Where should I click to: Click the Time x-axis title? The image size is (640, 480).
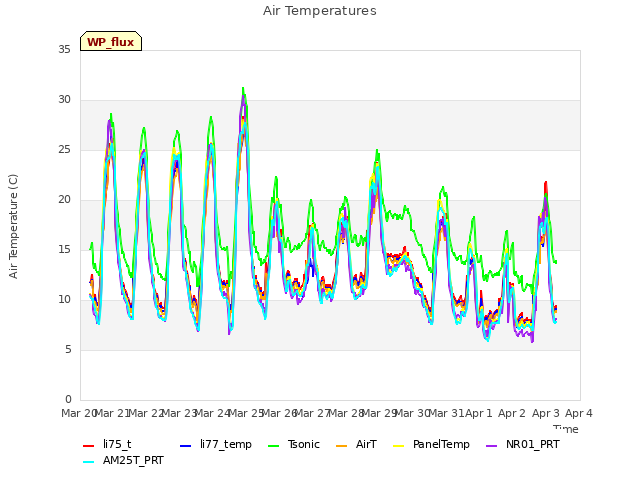[566, 429]
